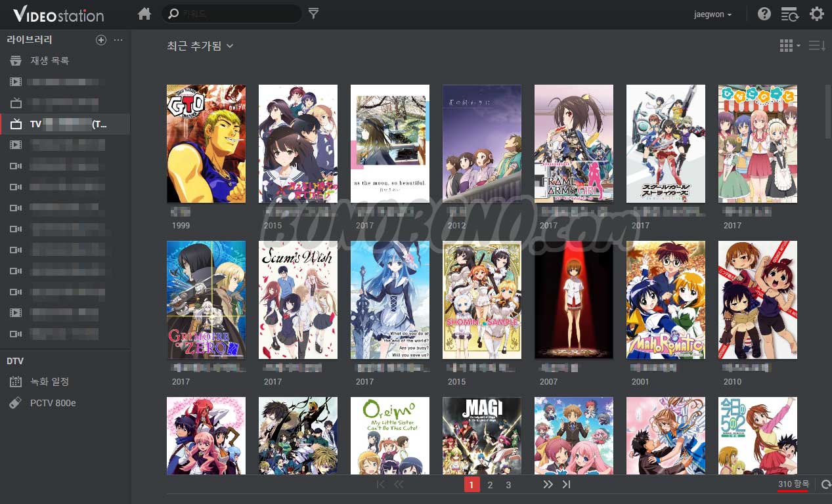Image resolution: width=832 pixels, height=504 pixels.
Task: Open the 2017 poster next to Frame Arms Girl
Action: [x=666, y=144]
